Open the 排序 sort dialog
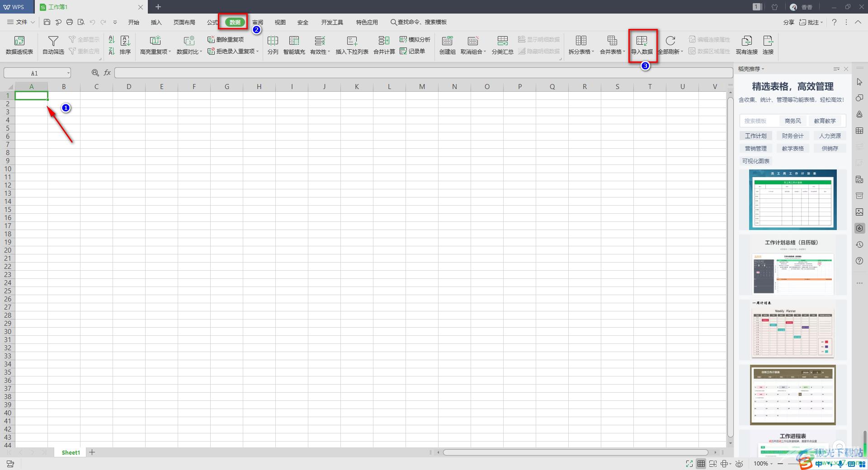Image resolution: width=868 pixels, height=470 pixels. [x=125, y=45]
